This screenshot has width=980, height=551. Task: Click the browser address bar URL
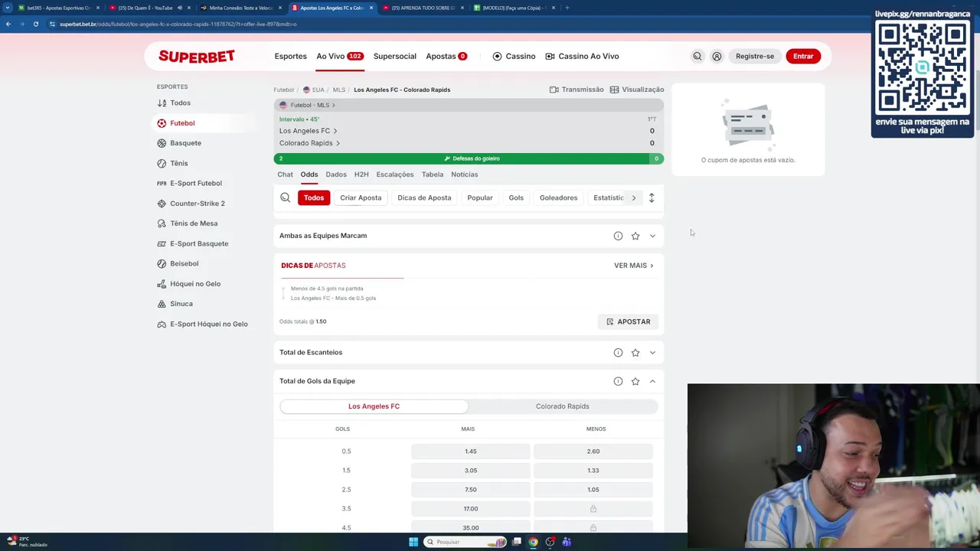click(178, 24)
